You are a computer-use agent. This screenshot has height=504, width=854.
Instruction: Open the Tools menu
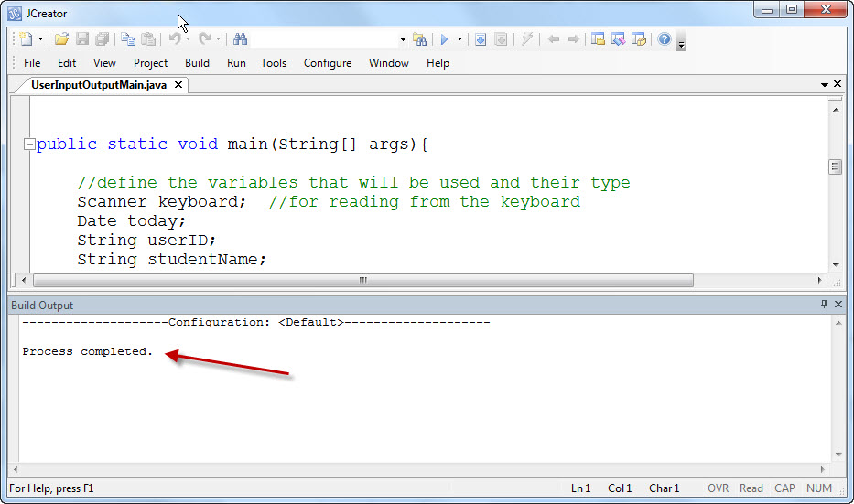pyautogui.click(x=274, y=63)
